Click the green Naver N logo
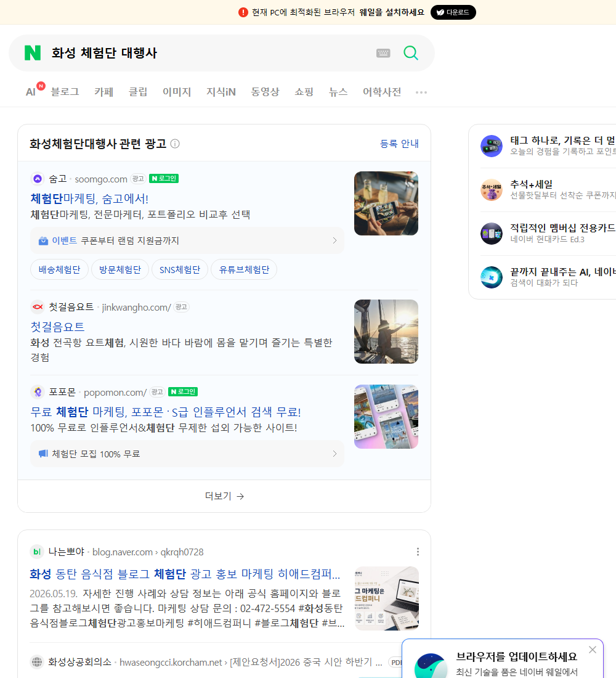 tap(33, 53)
